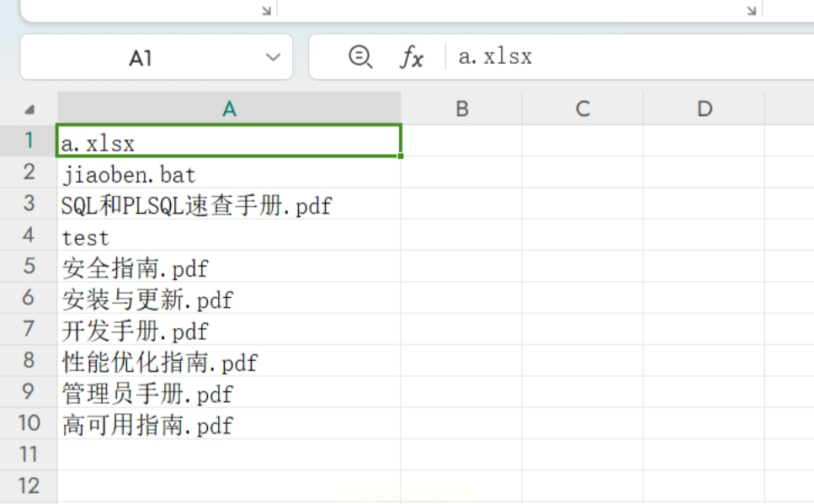This screenshot has width=814, height=504.
Task: Select column C header
Action: click(583, 109)
